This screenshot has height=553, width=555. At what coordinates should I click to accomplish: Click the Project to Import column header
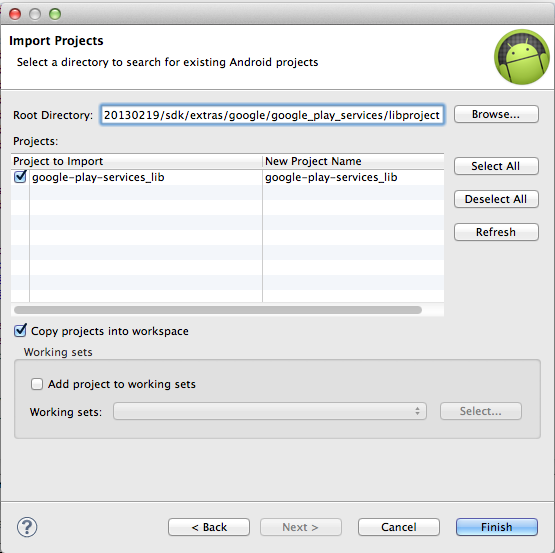point(137,161)
